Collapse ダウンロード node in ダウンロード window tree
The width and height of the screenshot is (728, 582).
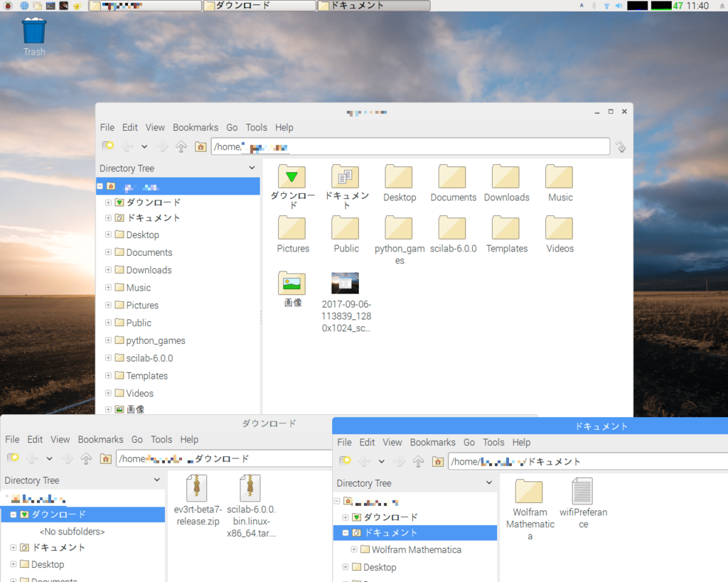pyautogui.click(x=14, y=514)
